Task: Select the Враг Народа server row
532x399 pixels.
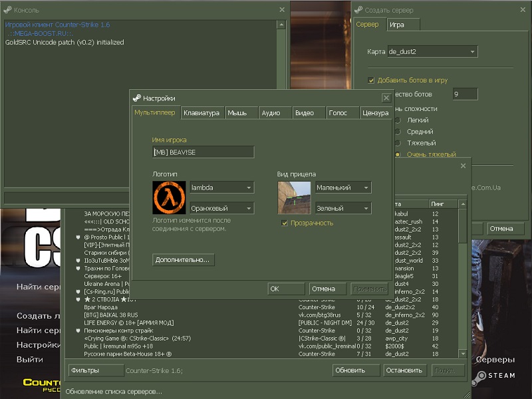Action: (261, 307)
